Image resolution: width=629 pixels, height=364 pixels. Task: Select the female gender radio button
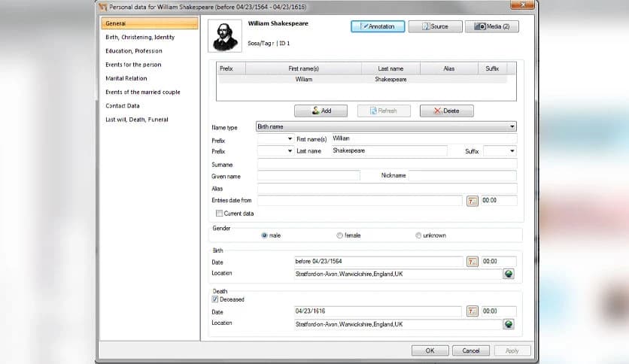(339, 235)
